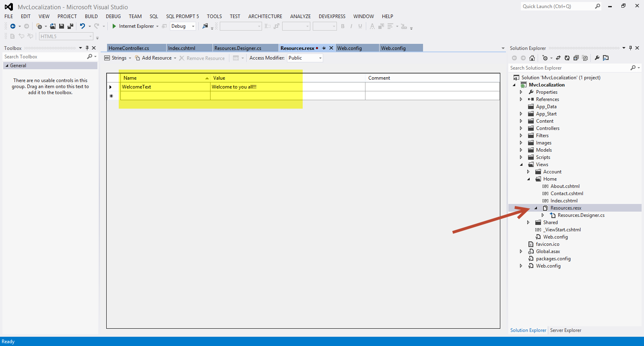Click the 'Welcome to you all!!!' value cell
The image size is (644, 346).
(x=288, y=87)
